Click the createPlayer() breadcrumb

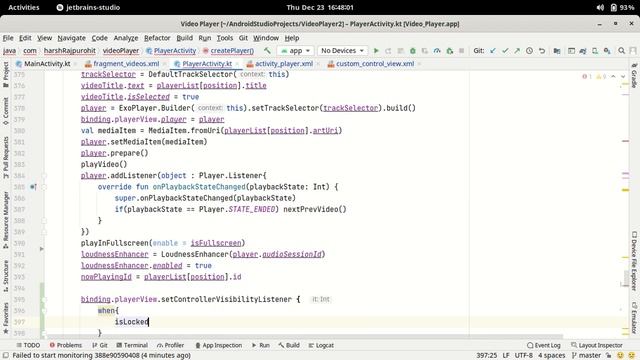(228, 51)
